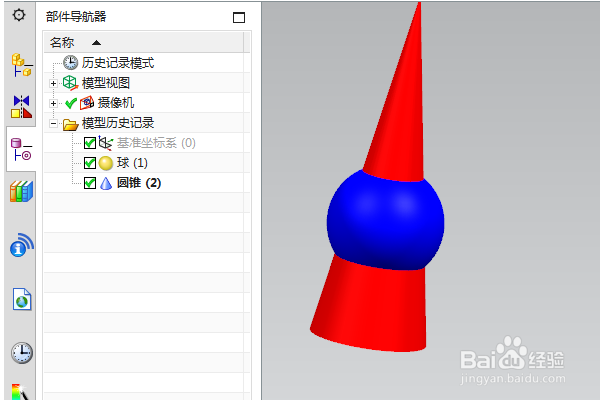Click the blue cone feature icon

(106, 183)
